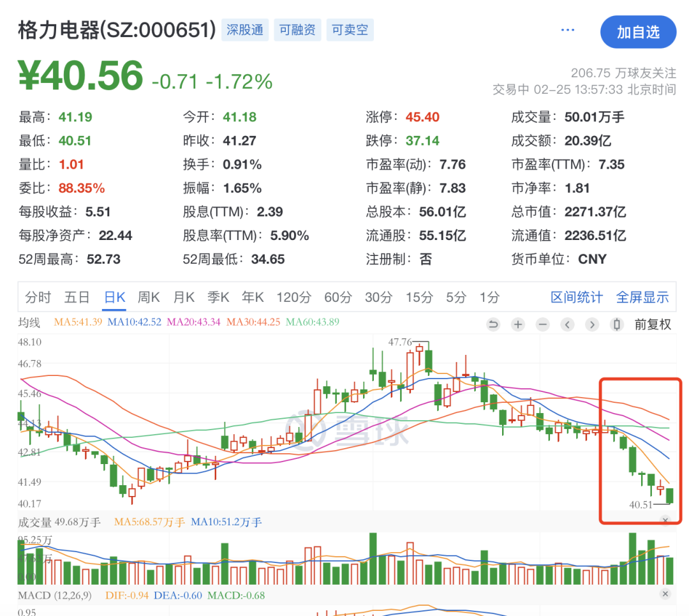Click the MACD (12,26,9) indicator label
Viewport: 689px width, 616px height.
point(55,596)
